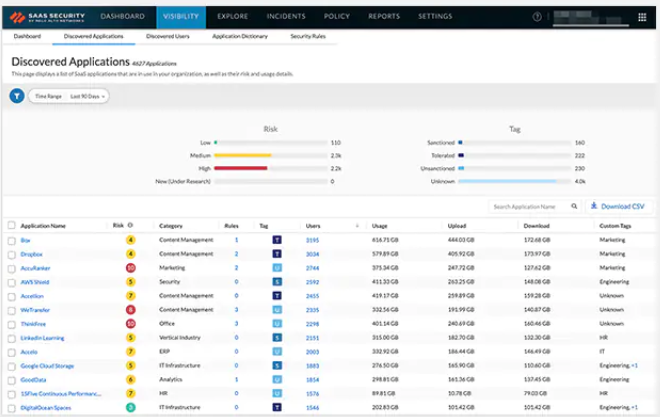The image size is (660, 417).
Task: Check the Dropbox row checkbox
Action: point(11,255)
